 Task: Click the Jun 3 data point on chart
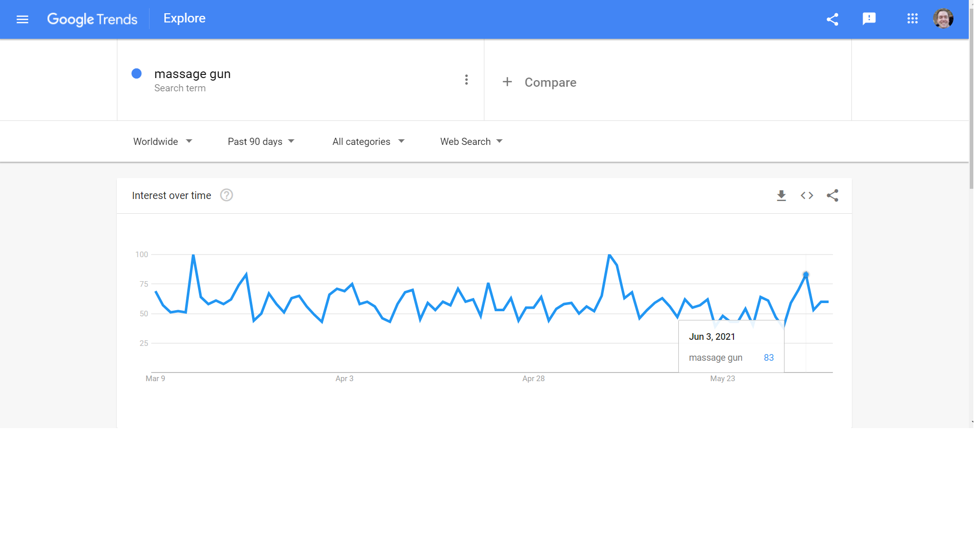point(806,275)
